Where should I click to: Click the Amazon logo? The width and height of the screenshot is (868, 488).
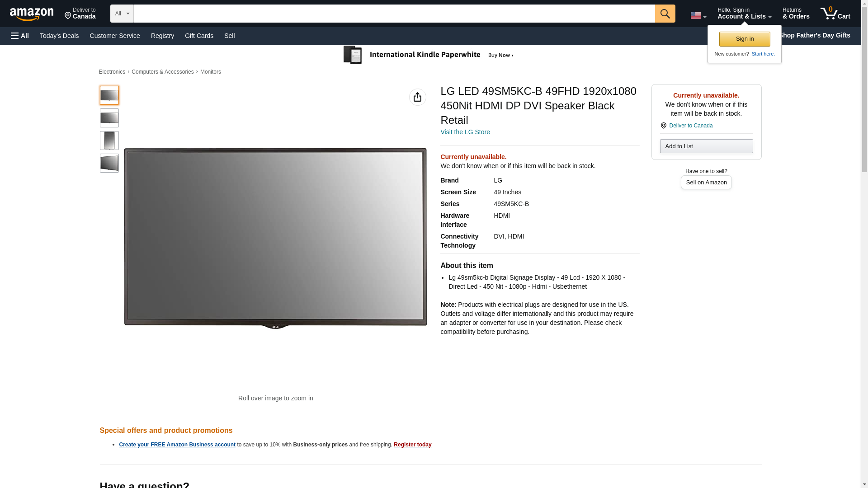pos(32,14)
